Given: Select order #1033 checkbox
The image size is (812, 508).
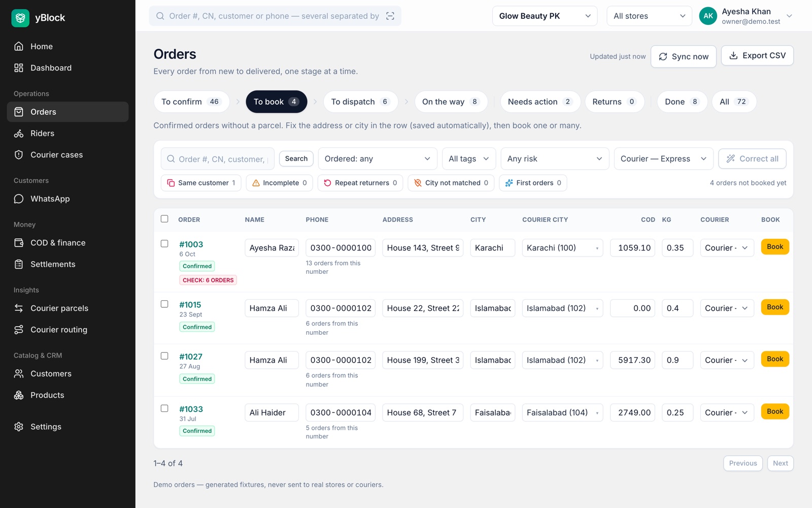Looking at the screenshot, I should (x=164, y=408).
